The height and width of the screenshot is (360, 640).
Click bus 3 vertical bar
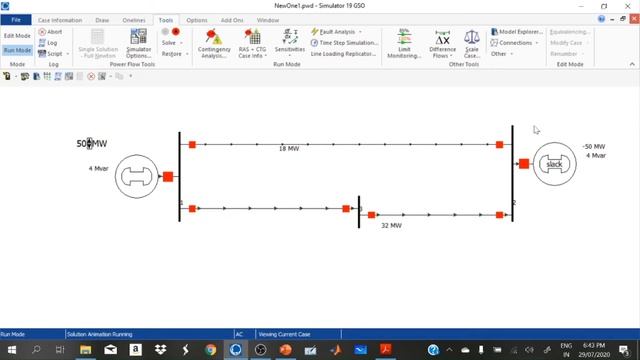coord(359,212)
